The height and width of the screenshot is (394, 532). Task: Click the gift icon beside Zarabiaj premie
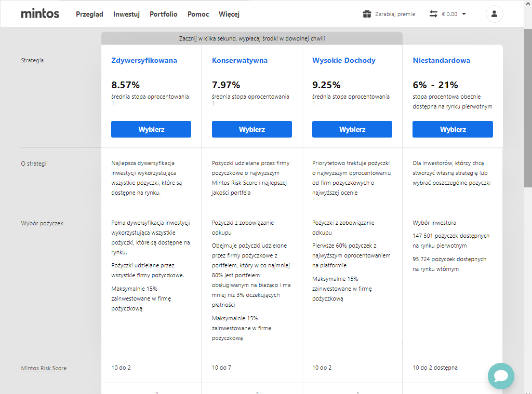367,14
